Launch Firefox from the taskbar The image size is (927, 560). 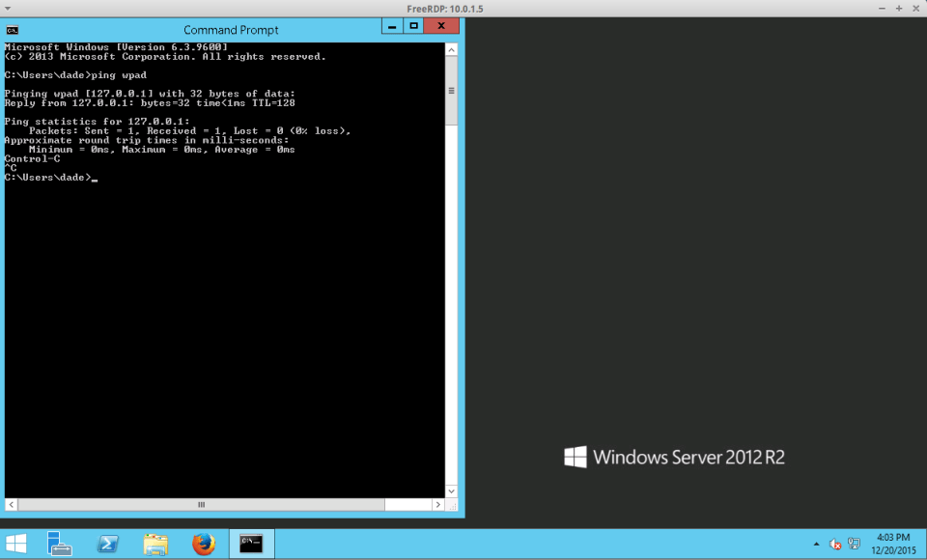(204, 543)
